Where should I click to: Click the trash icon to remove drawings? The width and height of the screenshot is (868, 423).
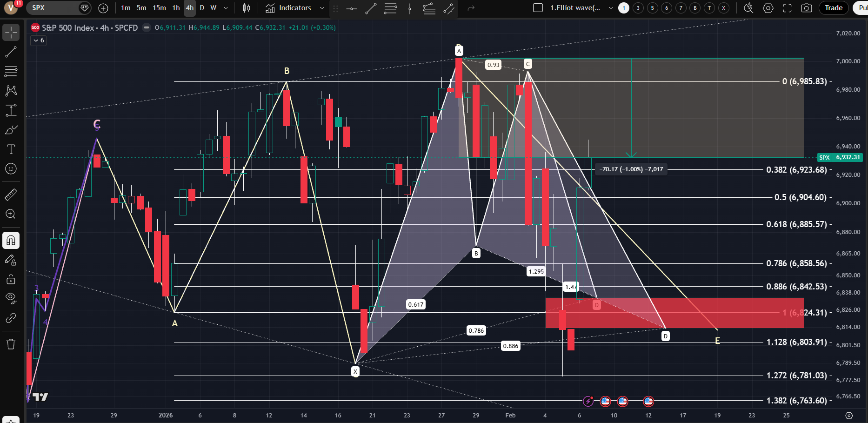point(11,344)
